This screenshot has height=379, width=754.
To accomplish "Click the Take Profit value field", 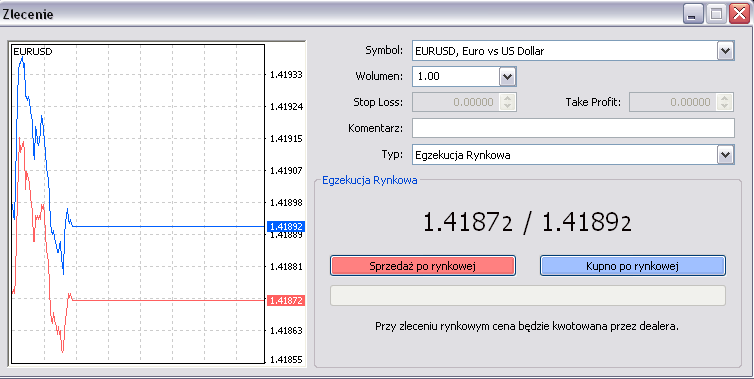I will click(x=673, y=102).
